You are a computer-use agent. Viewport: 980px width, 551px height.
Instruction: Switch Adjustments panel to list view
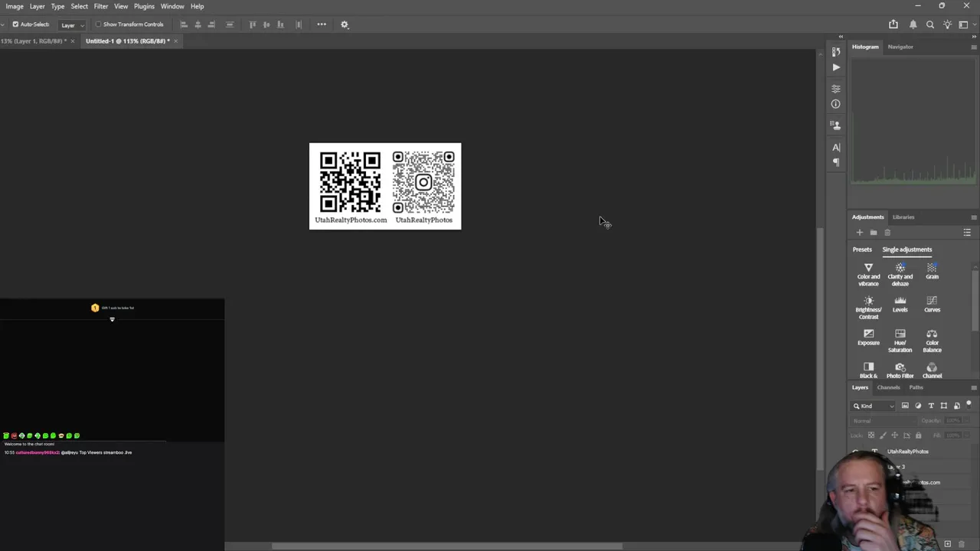tap(967, 233)
